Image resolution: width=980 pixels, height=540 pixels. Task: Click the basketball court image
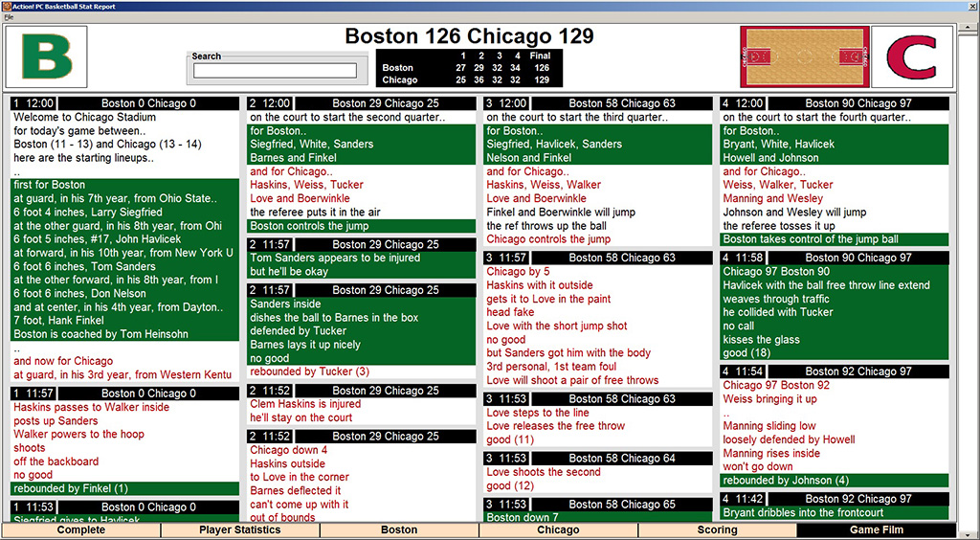pyautogui.click(x=803, y=57)
